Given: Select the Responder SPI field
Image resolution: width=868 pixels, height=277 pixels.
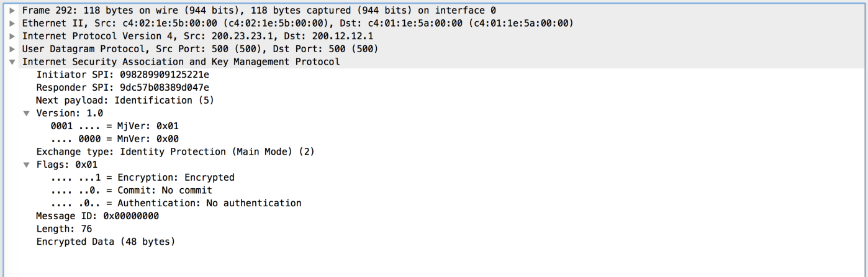Looking at the screenshot, I should tap(122, 88).
